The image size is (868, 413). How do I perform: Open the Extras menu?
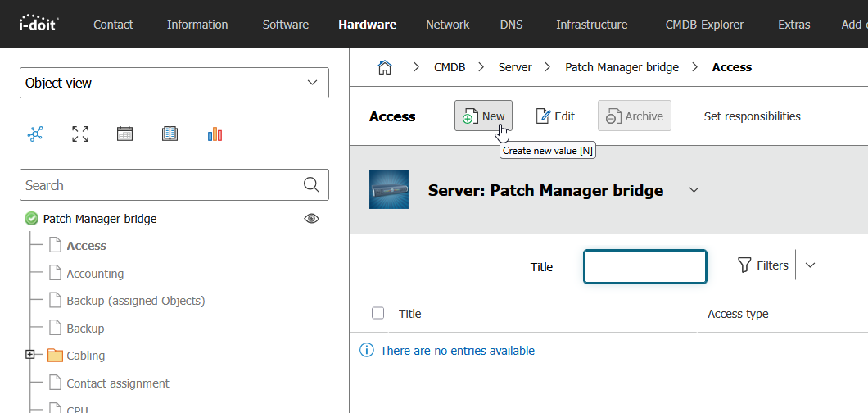click(794, 25)
